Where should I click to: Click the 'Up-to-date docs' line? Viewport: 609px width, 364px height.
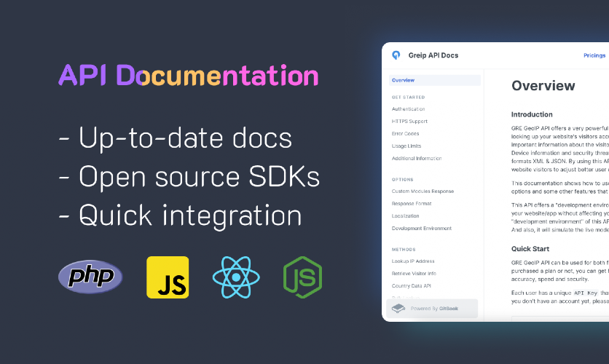175,138
